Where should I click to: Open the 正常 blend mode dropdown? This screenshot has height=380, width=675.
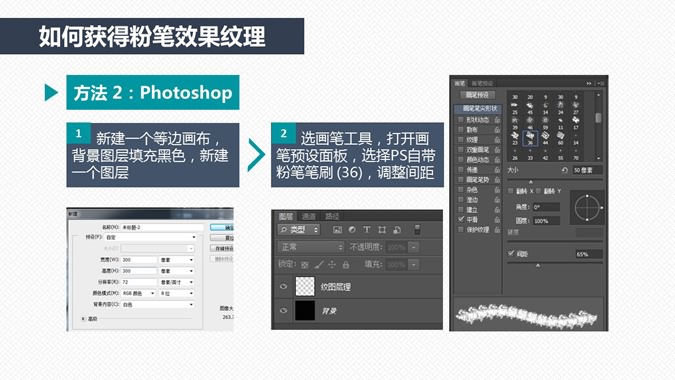pos(311,247)
